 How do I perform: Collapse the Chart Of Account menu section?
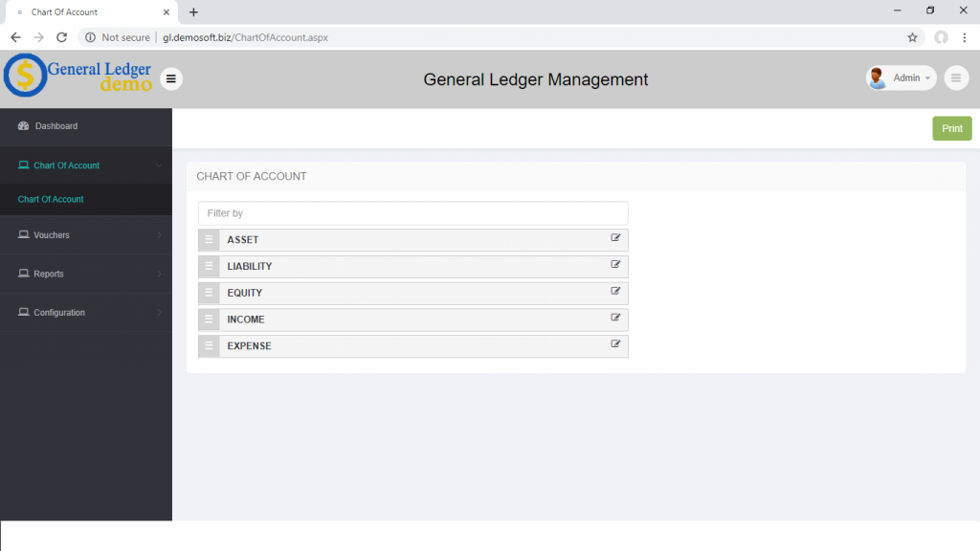click(86, 165)
